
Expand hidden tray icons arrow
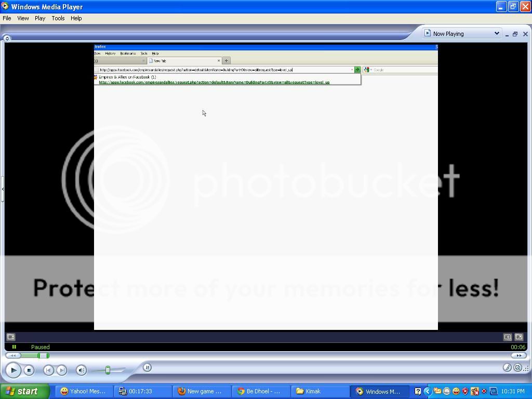click(x=427, y=391)
